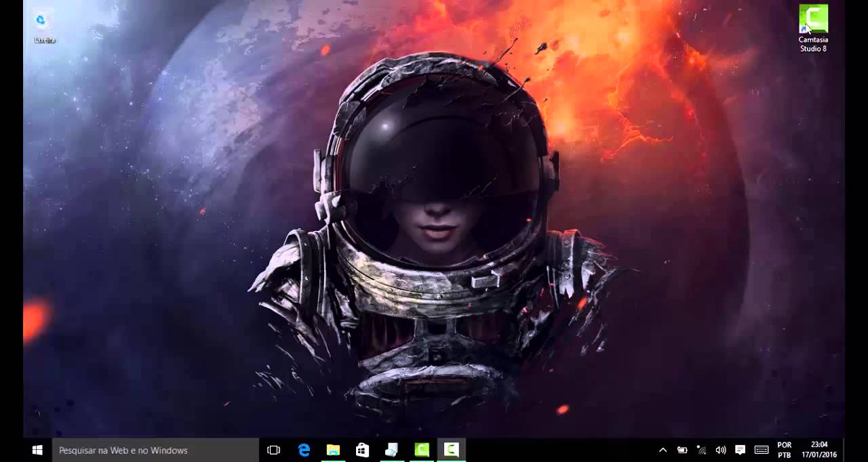Switch to the first green Camtasia taskbar icon
Viewport: 868px width, 462px height.
(422, 450)
